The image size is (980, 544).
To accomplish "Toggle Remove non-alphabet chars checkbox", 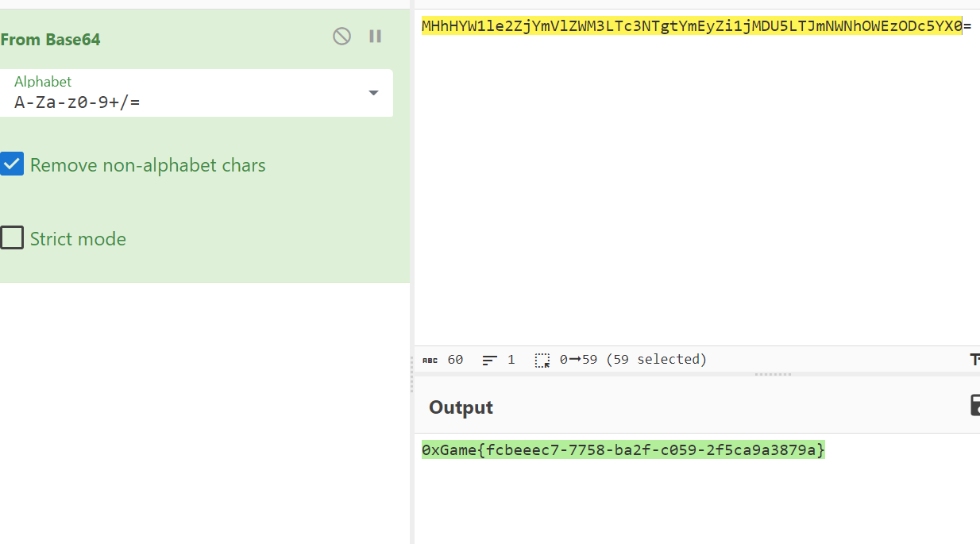I will coord(12,164).
